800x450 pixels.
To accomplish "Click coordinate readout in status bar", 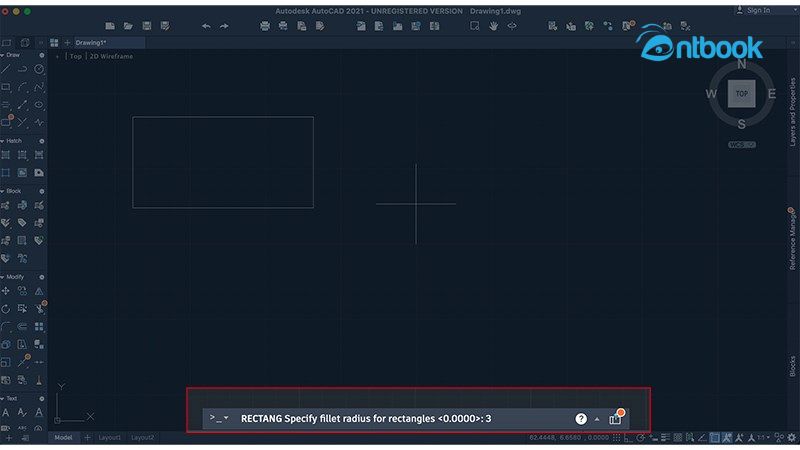I will coord(569,437).
